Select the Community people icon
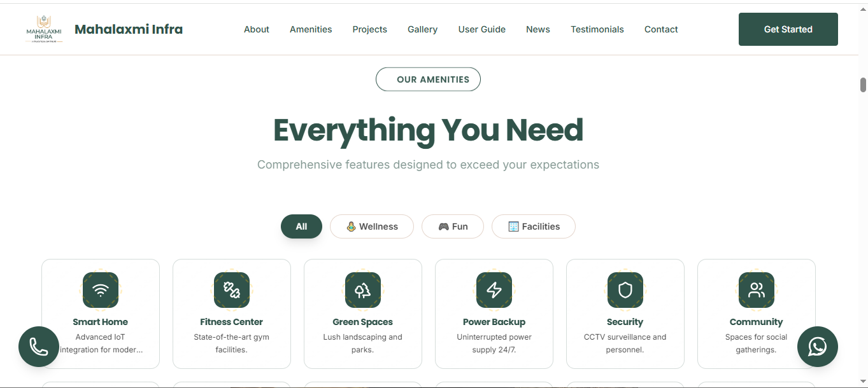This screenshot has width=868, height=388. (x=757, y=290)
